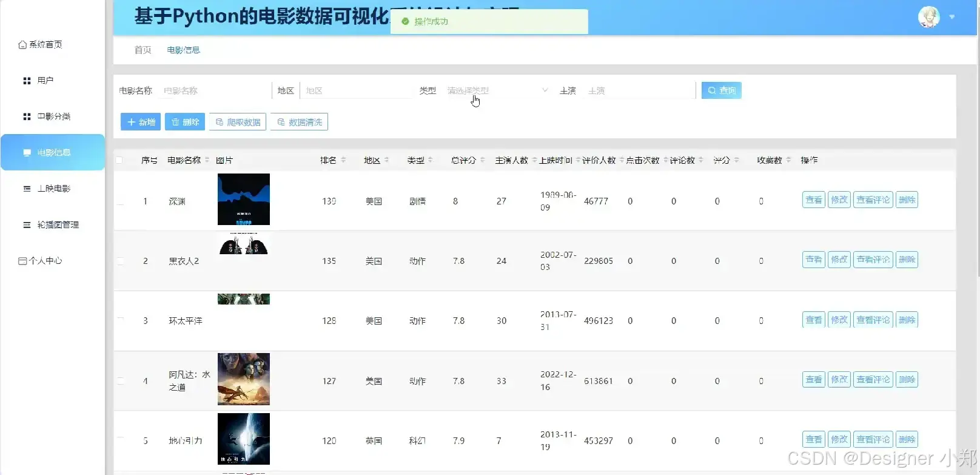The height and width of the screenshot is (475, 980).
Task: Click 修改 for 阿凡达：水之道 row
Action: (x=839, y=379)
